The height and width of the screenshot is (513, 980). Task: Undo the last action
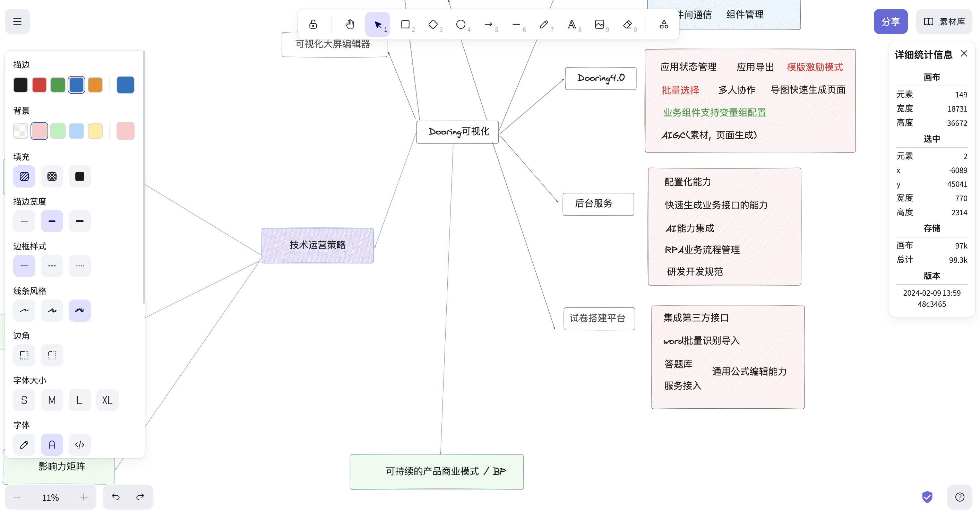pyautogui.click(x=116, y=497)
